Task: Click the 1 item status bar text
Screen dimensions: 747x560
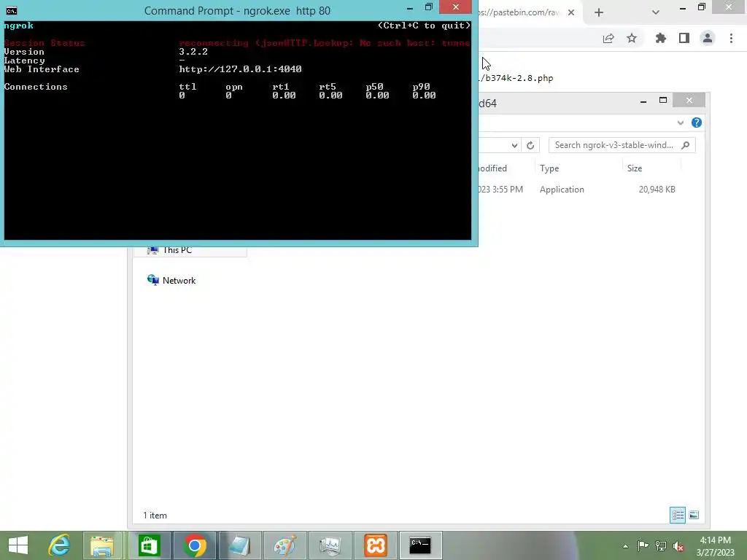Action: point(155,516)
